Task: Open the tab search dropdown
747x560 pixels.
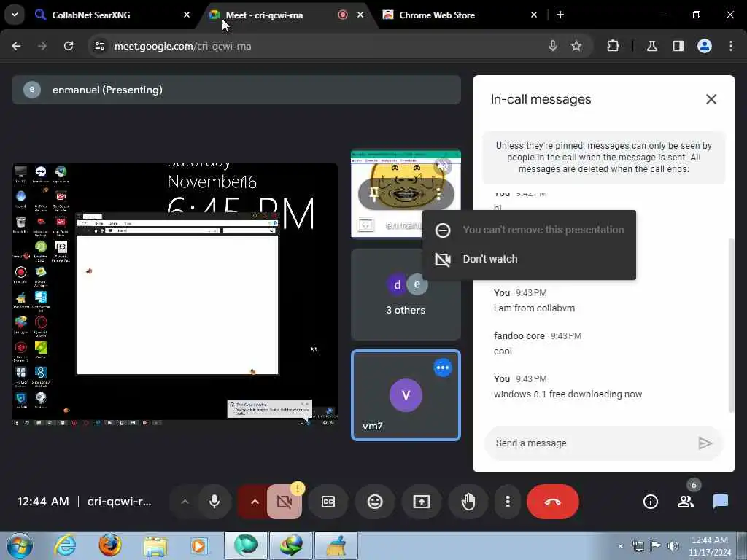Action: click(15, 15)
